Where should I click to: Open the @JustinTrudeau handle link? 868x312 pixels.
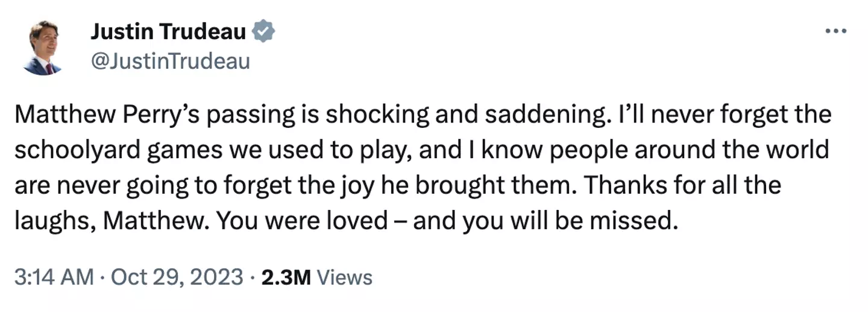click(x=169, y=61)
